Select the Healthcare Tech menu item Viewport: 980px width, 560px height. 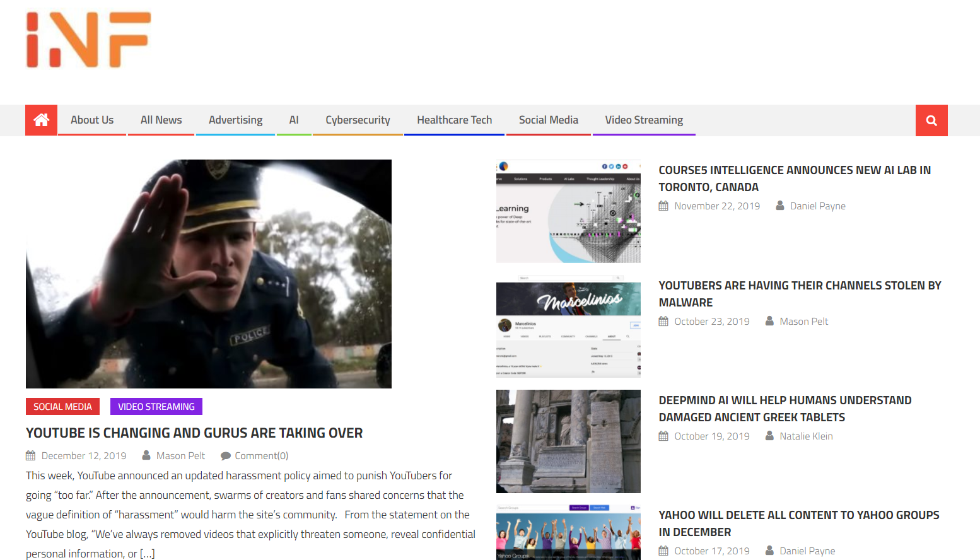click(x=454, y=120)
